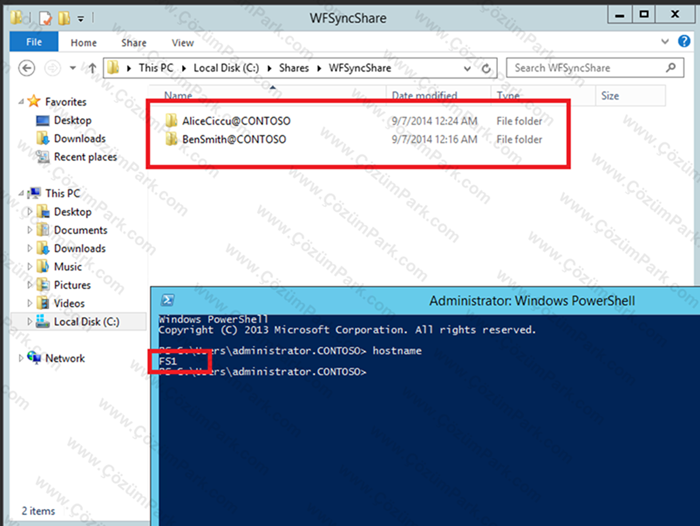Expand Videos under This PC
Image resolution: width=700 pixels, height=526 pixels.
[x=30, y=303]
